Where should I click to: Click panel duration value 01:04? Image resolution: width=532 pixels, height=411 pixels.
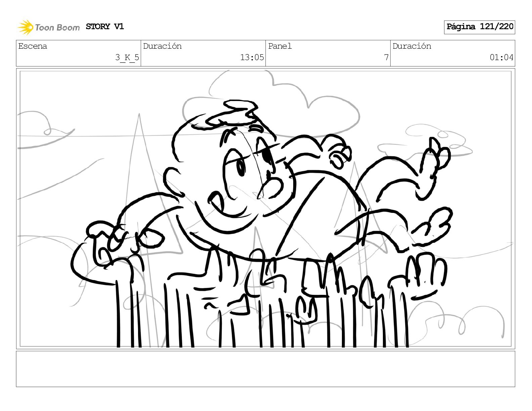(x=501, y=57)
